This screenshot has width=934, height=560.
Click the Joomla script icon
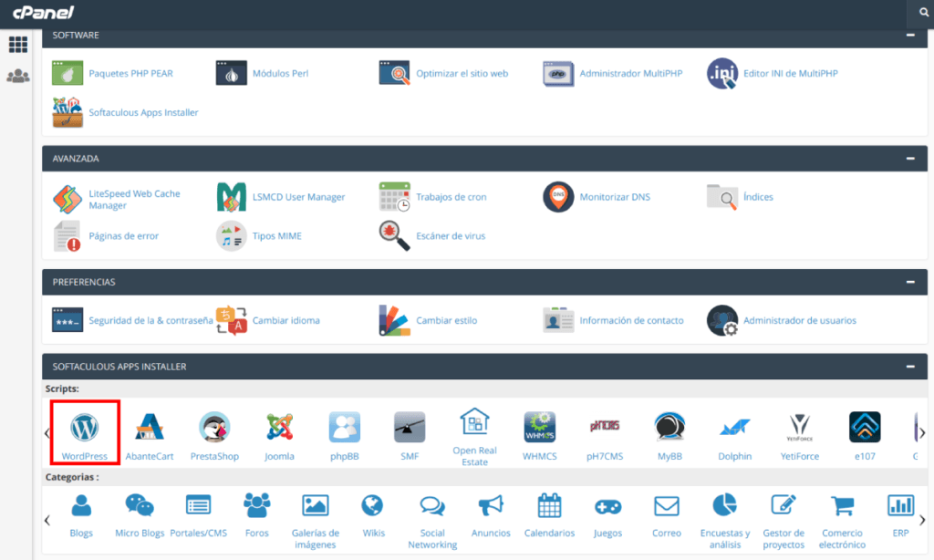(x=279, y=427)
